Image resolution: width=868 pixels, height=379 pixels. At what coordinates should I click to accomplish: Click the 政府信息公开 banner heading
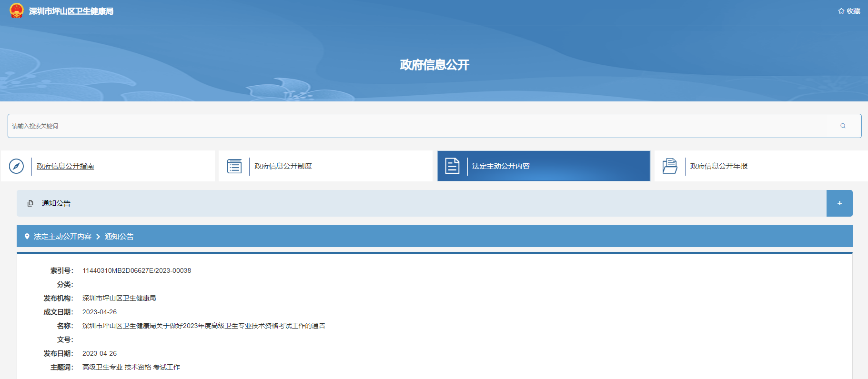click(434, 65)
